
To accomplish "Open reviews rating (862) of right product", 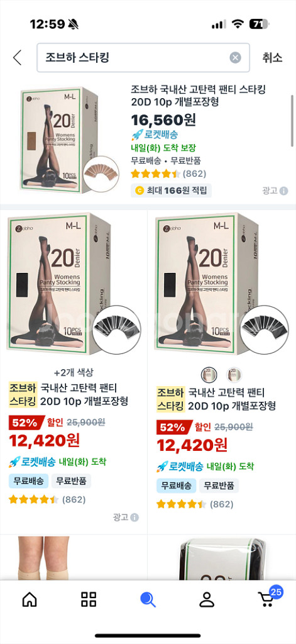I will [x=195, y=504].
